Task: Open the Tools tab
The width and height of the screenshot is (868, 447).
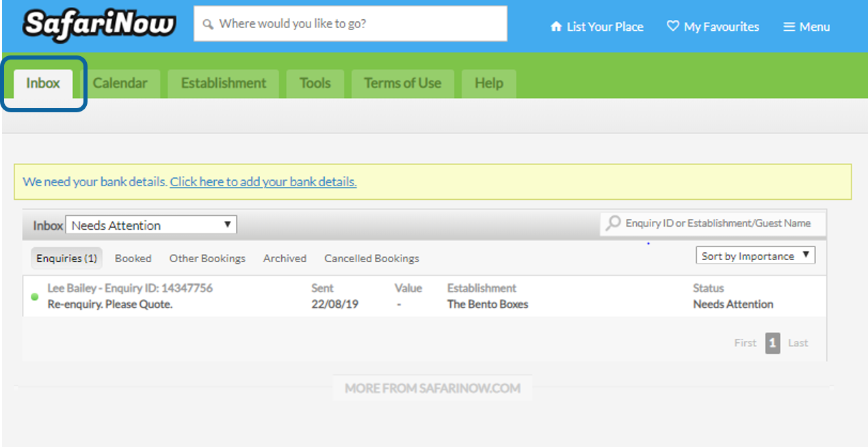Action: pos(315,84)
